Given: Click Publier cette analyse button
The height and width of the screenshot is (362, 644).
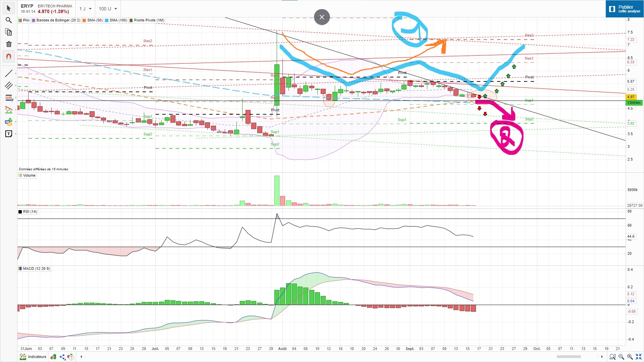Looking at the screenshot, I should 625,9.
